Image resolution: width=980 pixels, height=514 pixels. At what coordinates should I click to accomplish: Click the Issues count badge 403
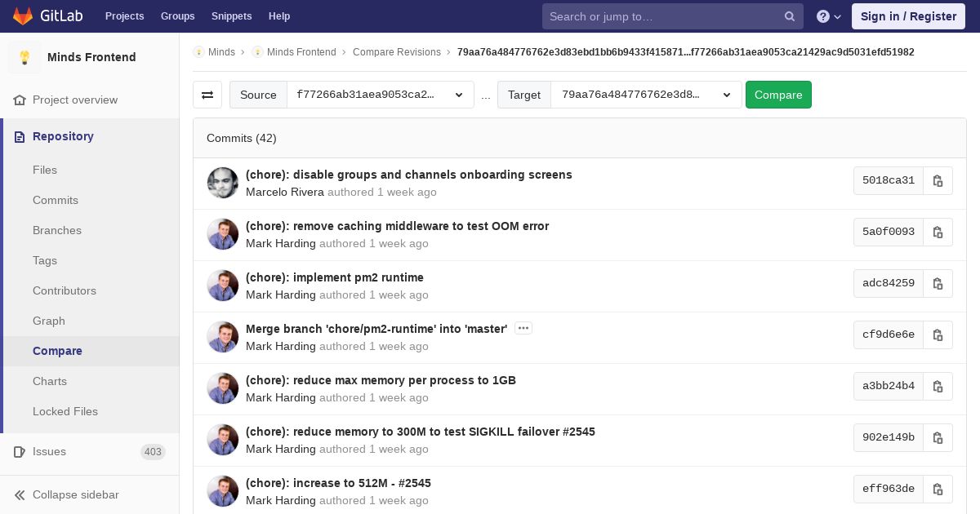point(153,451)
